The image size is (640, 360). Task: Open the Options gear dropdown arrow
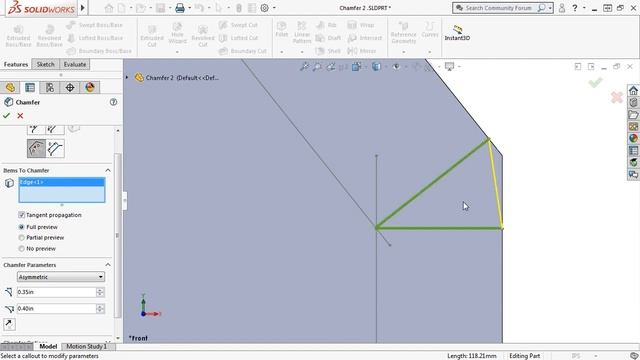point(274,8)
